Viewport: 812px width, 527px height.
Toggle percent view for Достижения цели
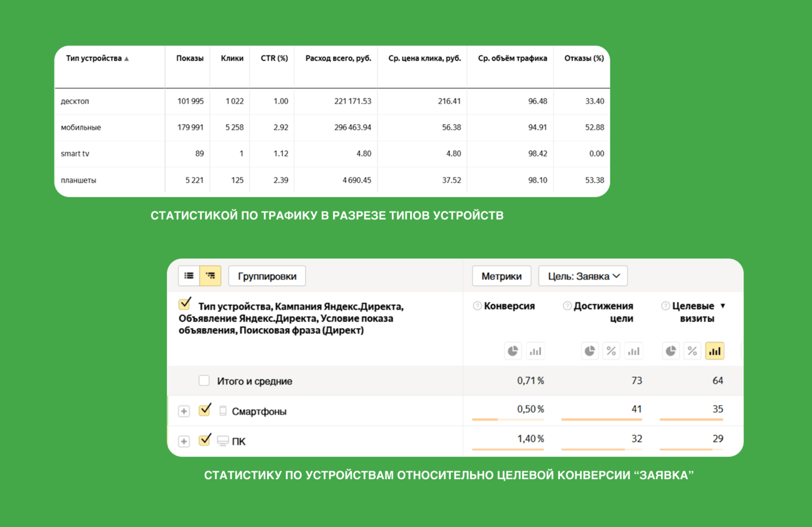tap(611, 351)
